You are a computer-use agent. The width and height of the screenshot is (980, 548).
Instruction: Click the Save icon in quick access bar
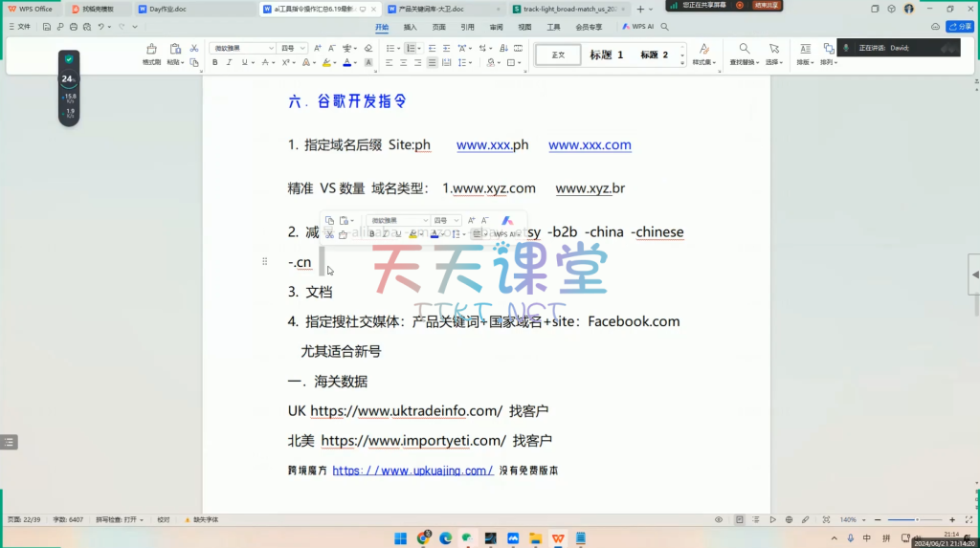(x=48, y=27)
